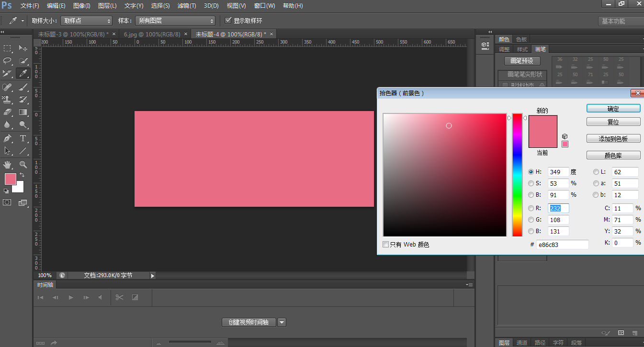Select the Rectangular Marquee tool

(8, 48)
